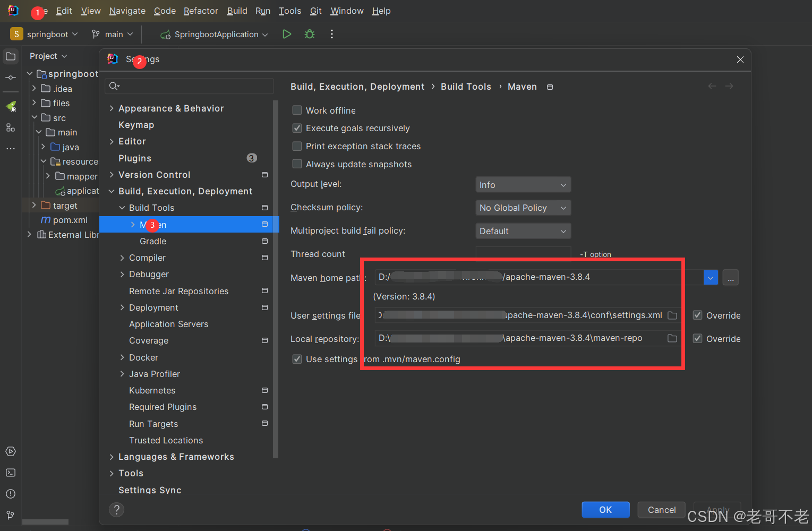Expand the Editor settings section

[x=112, y=141]
